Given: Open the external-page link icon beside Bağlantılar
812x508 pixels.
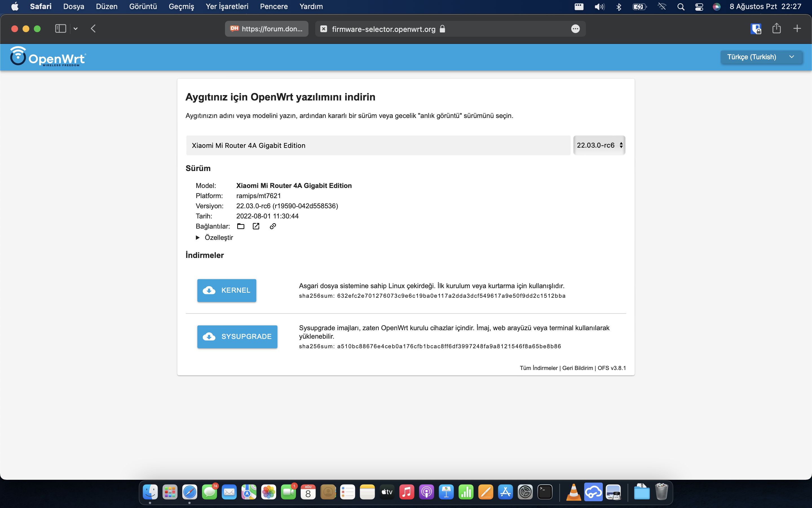Looking at the screenshot, I should click(x=256, y=226).
